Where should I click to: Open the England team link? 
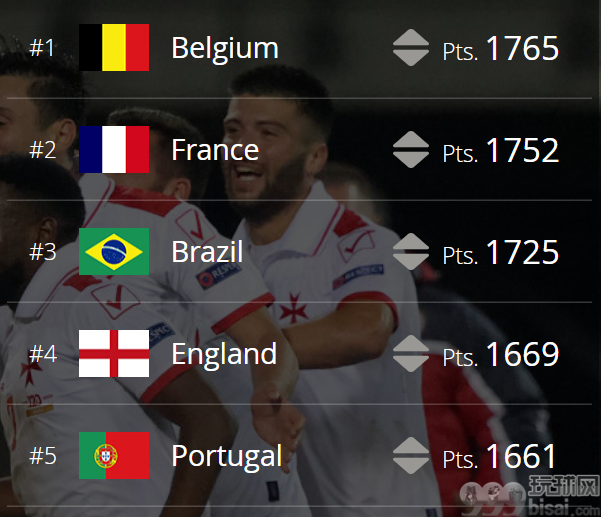click(x=224, y=355)
